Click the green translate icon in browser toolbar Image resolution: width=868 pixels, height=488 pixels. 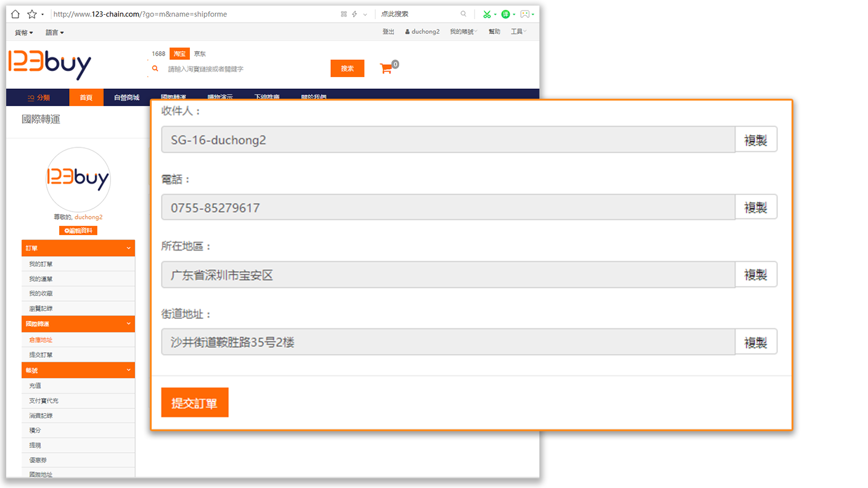(506, 14)
